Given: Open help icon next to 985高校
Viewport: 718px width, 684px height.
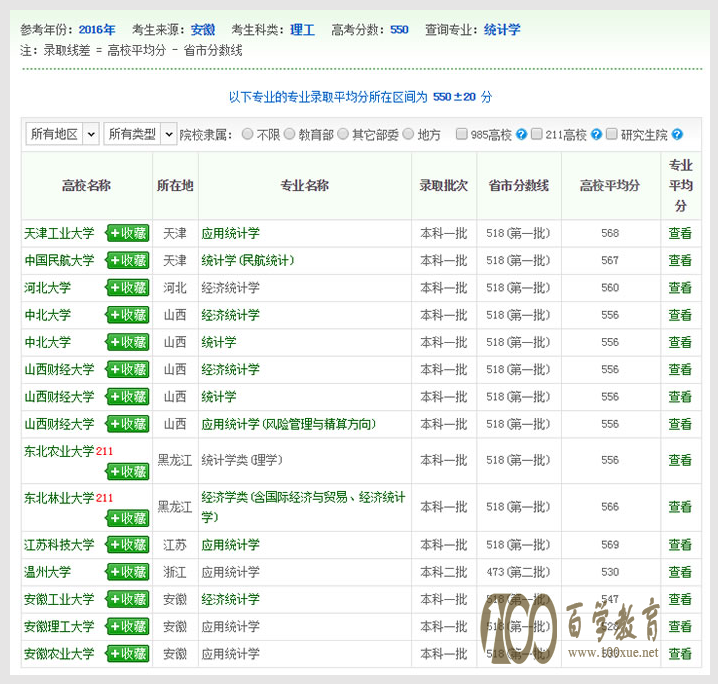Looking at the screenshot, I should pyautogui.click(x=521, y=134).
